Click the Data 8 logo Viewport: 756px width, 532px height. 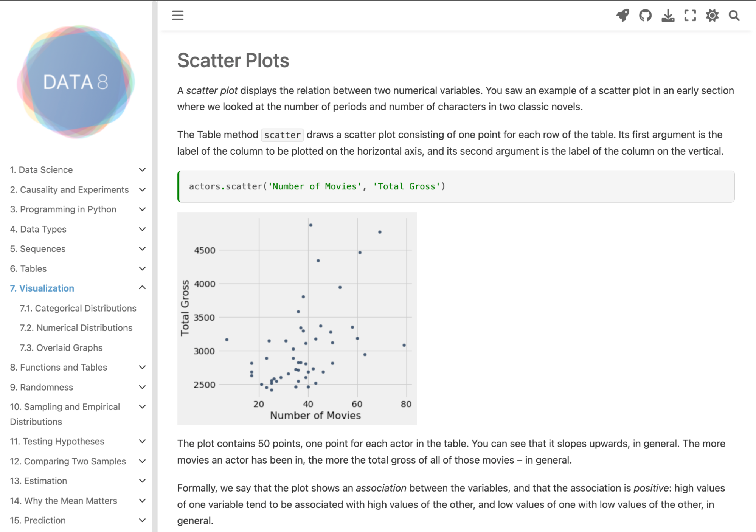coord(76,82)
